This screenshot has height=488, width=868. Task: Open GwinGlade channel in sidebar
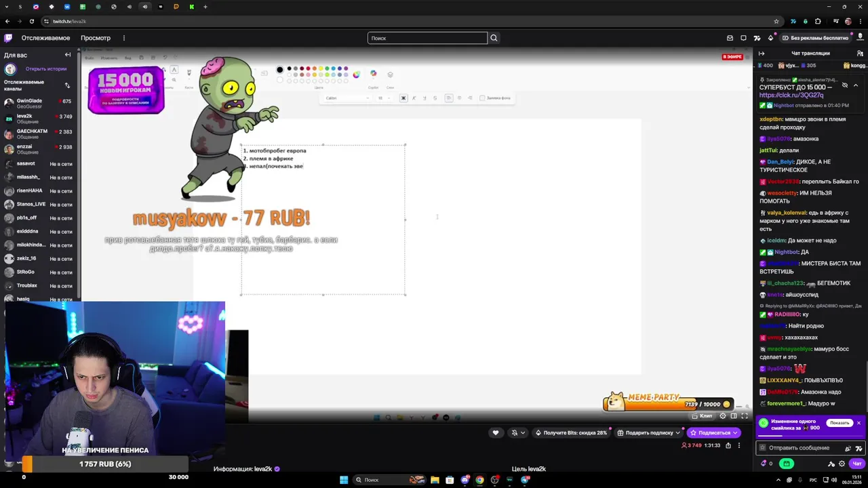(40, 103)
